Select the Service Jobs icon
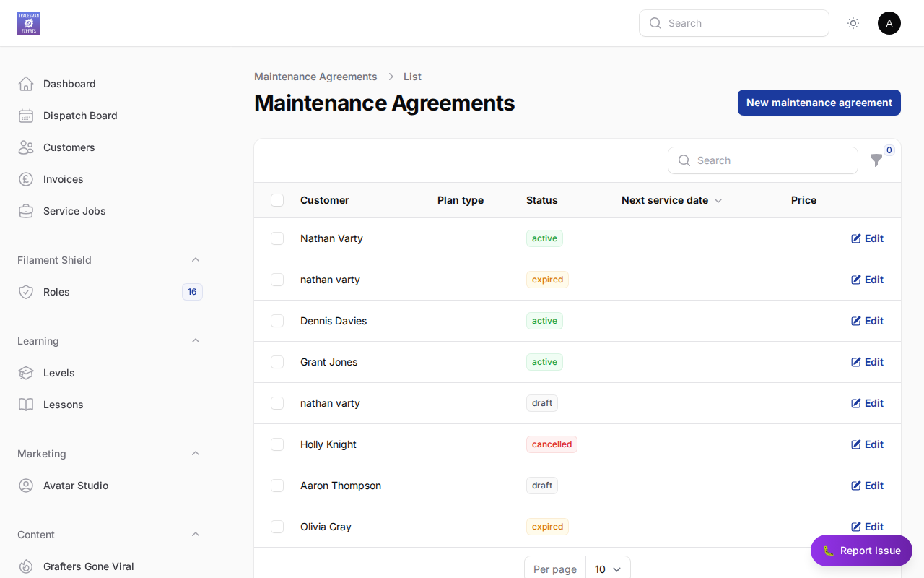Viewport: 924px width, 578px height. pos(26,211)
